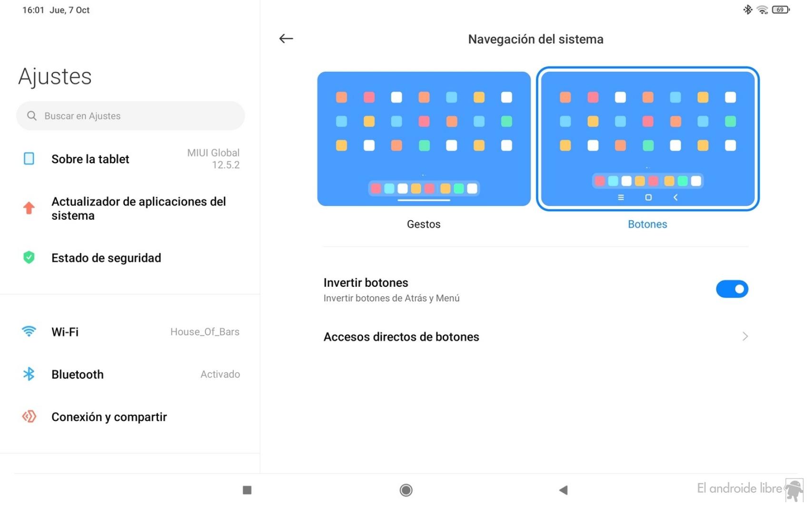Tap the green security shield icon

(29, 257)
